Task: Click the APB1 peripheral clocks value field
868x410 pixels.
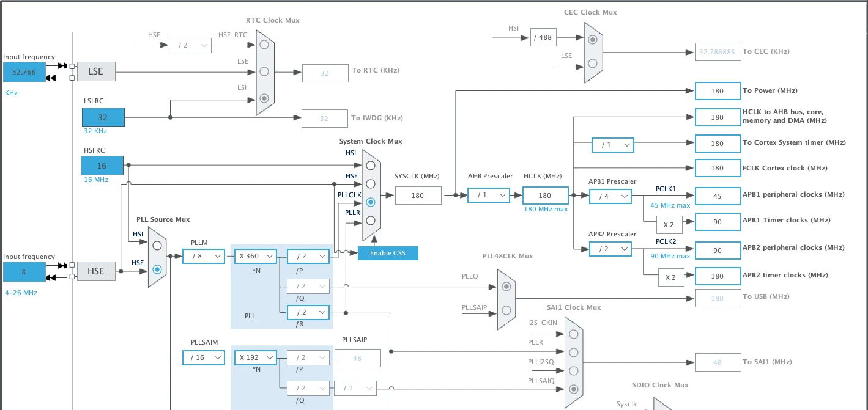Action: (x=718, y=196)
